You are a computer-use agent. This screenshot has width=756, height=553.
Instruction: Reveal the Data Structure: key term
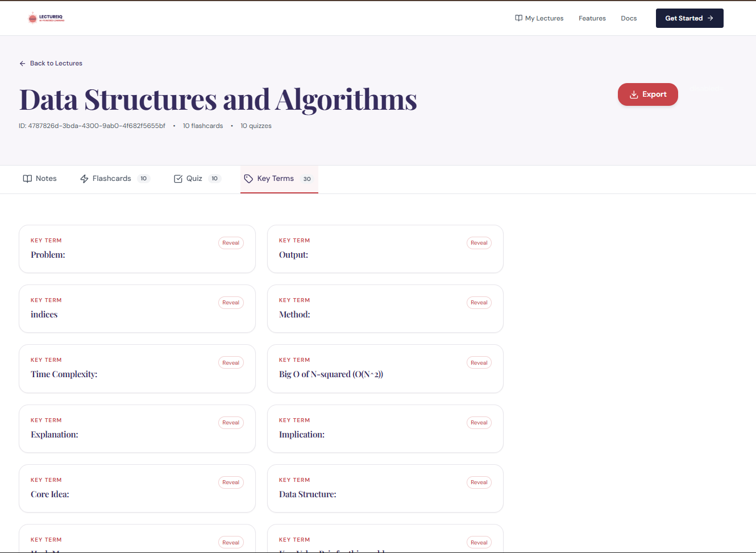click(479, 482)
